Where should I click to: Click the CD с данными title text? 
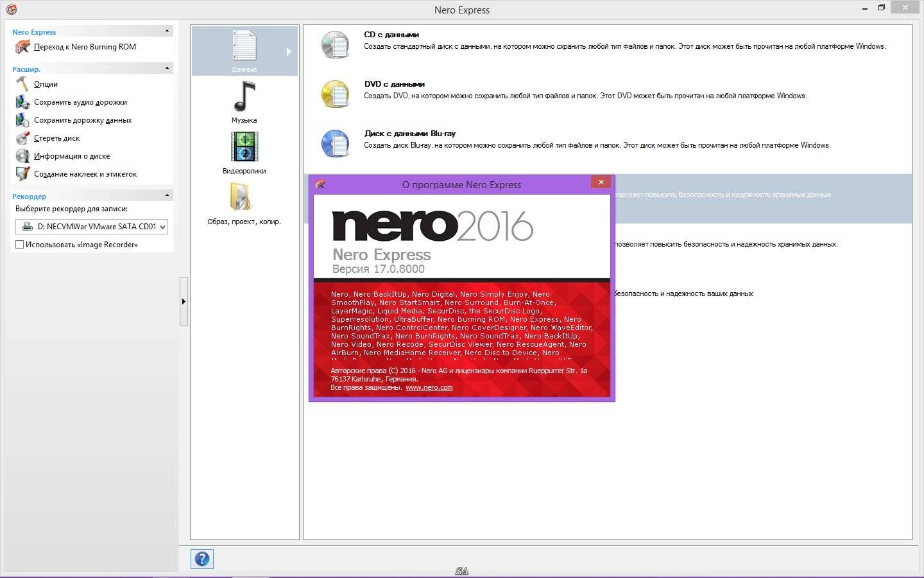pyautogui.click(x=391, y=35)
